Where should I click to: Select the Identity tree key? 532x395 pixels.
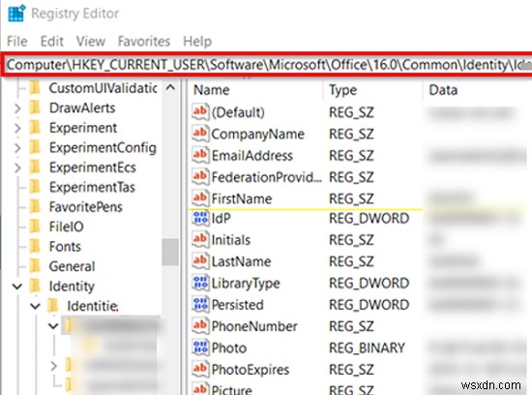(72, 287)
